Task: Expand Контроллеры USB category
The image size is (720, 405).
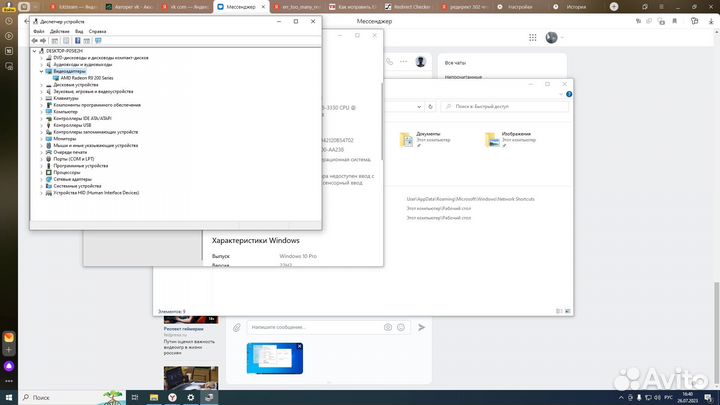Action: 41,125
